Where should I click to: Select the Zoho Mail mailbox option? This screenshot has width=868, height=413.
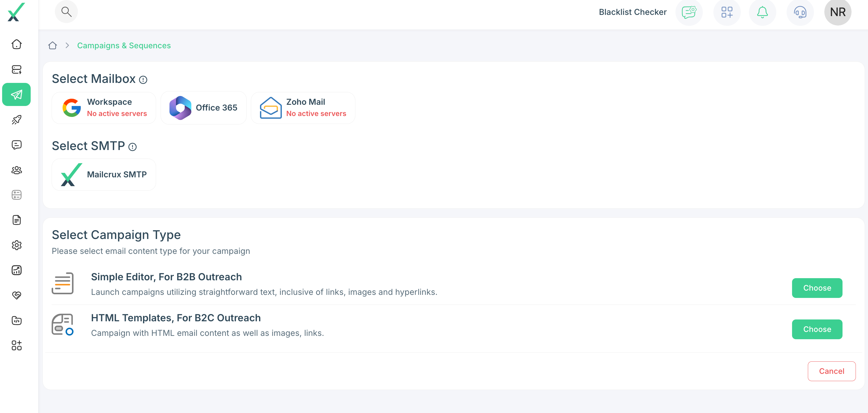[x=302, y=108]
